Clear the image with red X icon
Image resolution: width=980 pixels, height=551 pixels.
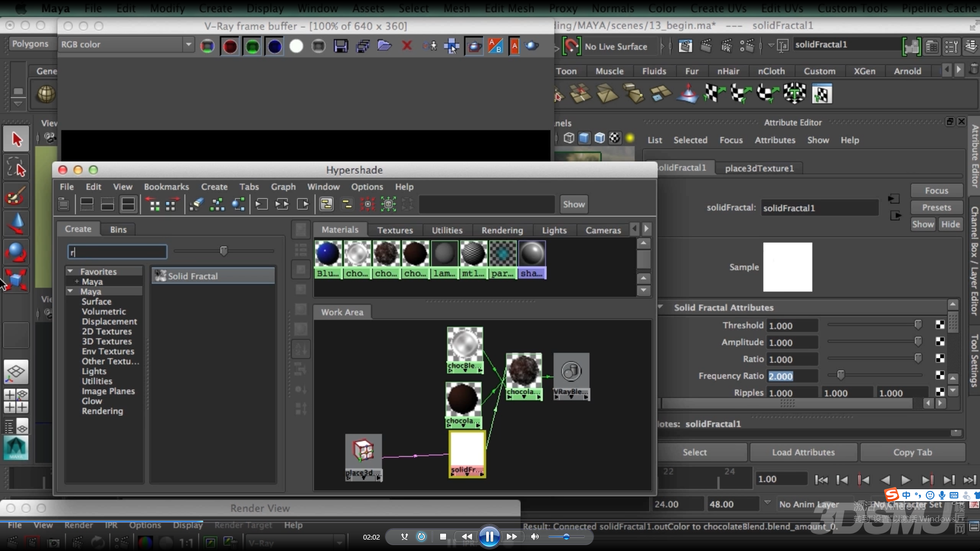407,46
